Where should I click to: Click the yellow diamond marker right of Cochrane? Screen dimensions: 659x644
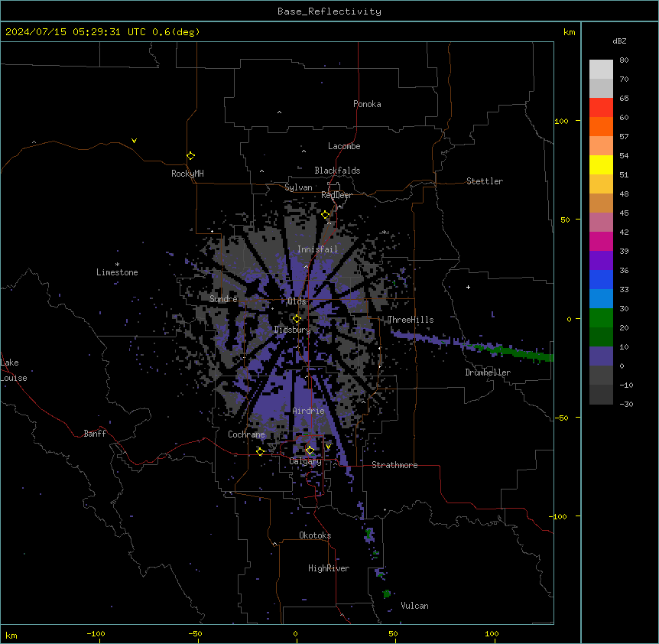click(260, 451)
